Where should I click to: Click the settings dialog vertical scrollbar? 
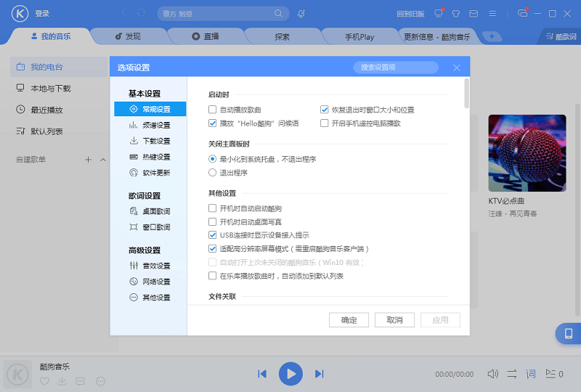tap(466, 94)
